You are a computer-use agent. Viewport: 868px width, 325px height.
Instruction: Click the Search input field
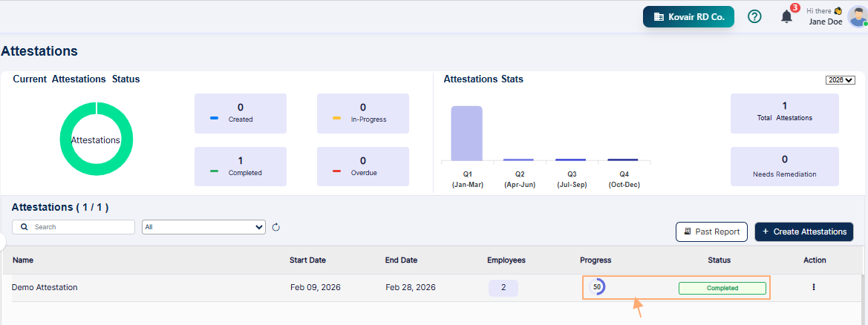[74, 227]
